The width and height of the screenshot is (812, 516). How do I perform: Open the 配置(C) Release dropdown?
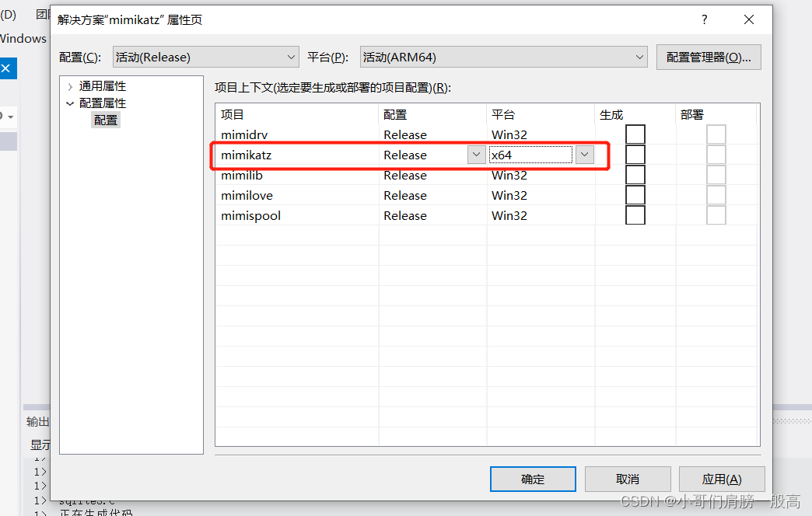205,57
